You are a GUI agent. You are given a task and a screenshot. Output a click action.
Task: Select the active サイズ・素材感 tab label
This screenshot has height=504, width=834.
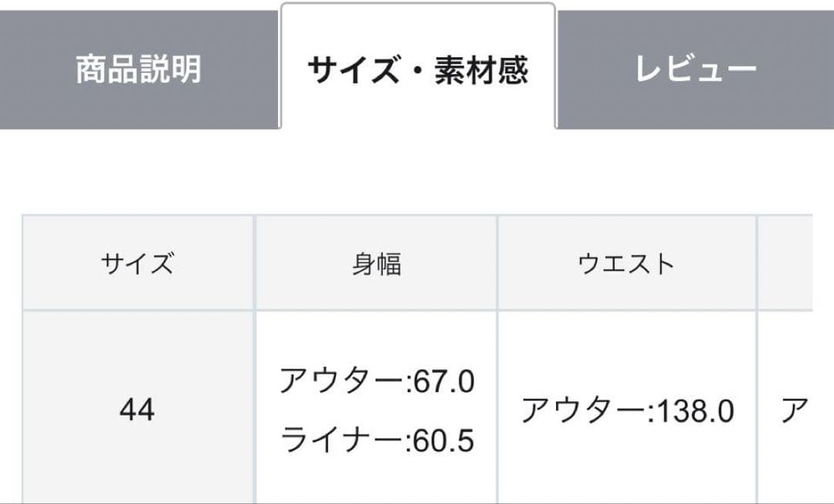(417, 67)
